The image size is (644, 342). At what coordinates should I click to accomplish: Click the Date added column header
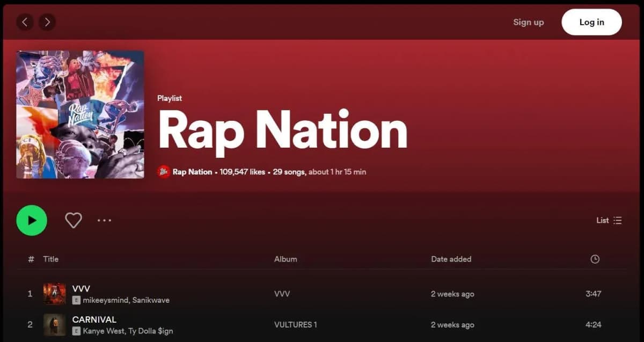[451, 259]
